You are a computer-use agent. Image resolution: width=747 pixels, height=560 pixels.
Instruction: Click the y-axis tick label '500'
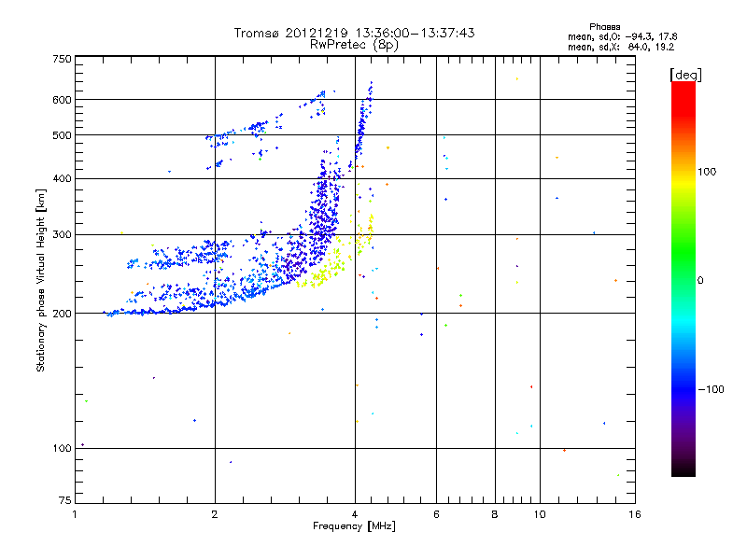pos(63,135)
